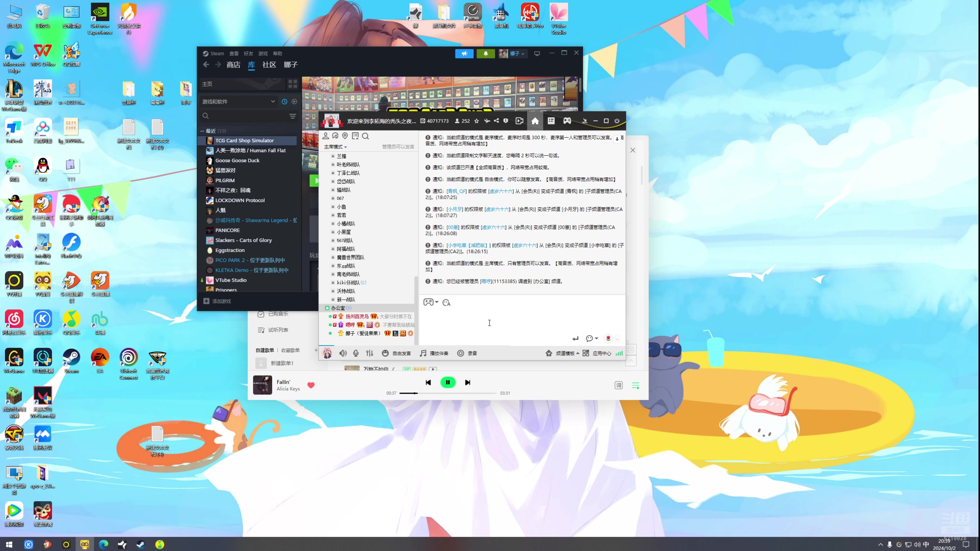Mute the YY speaker volume icon
The height and width of the screenshot is (551, 980).
click(343, 353)
